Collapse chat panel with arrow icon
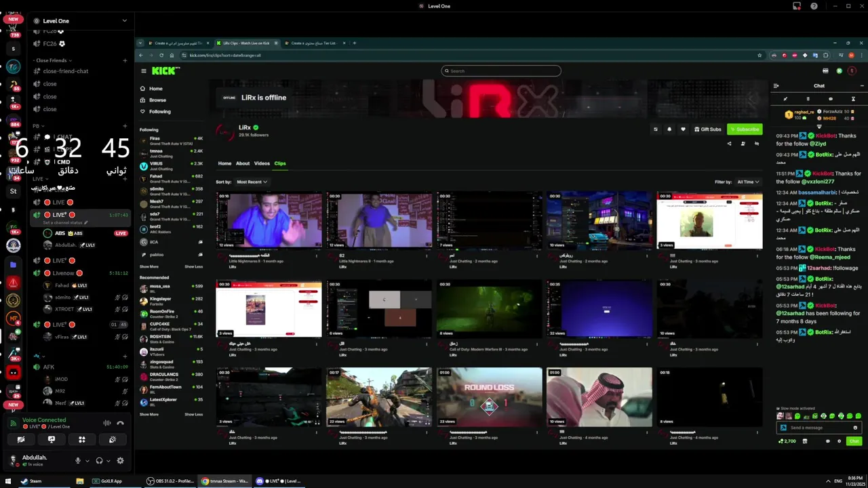 coord(776,86)
